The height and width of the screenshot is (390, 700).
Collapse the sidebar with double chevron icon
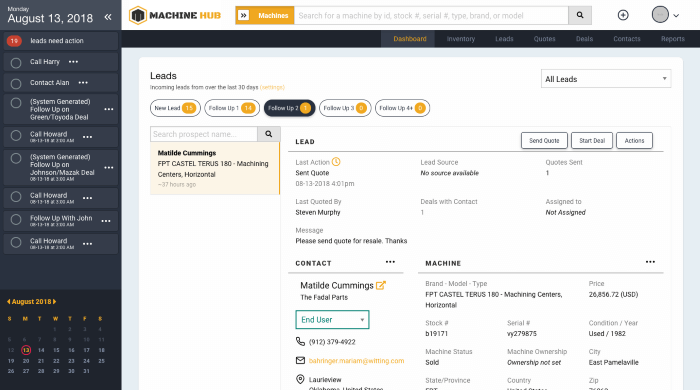pos(108,17)
